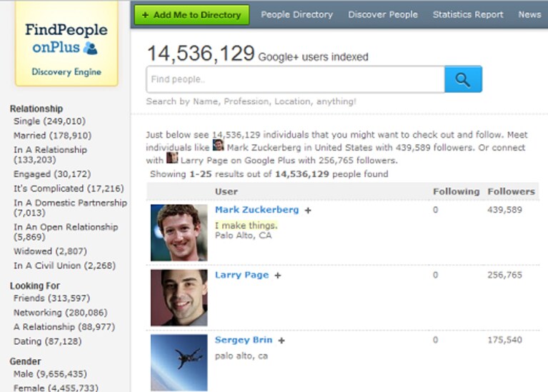Viewport: 548px width, 392px height.
Task: Open Sergey Brin skydiver profile photo
Action: pos(179,363)
